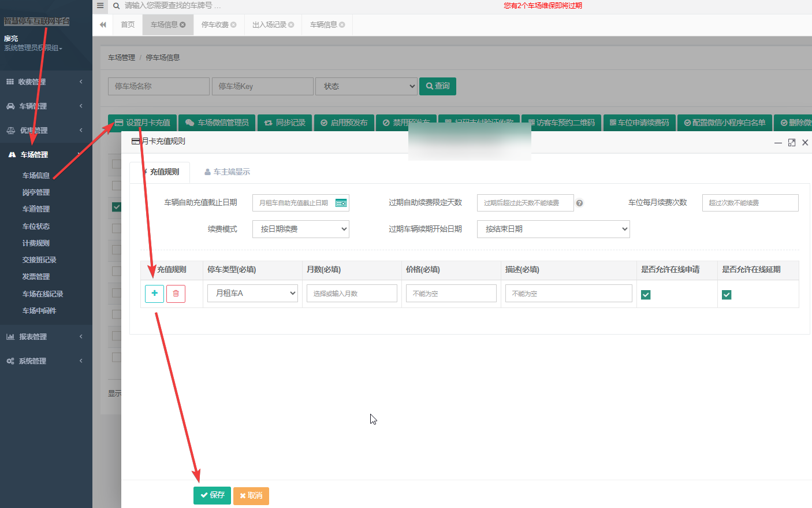812x508 pixels.
Task: Toggle the checked row checkbox in table
Action: 117,207
